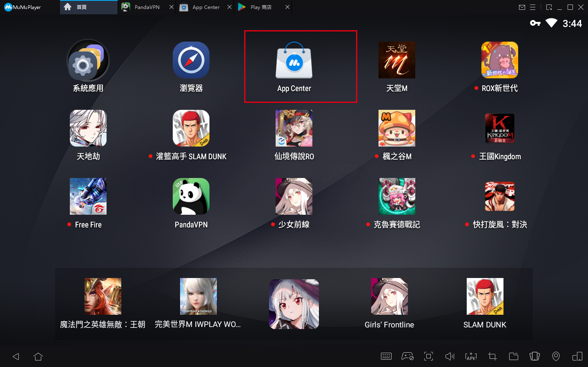Open the shared folder icon
This screenshot has height=367, width=588.
(x=514, y=356)
